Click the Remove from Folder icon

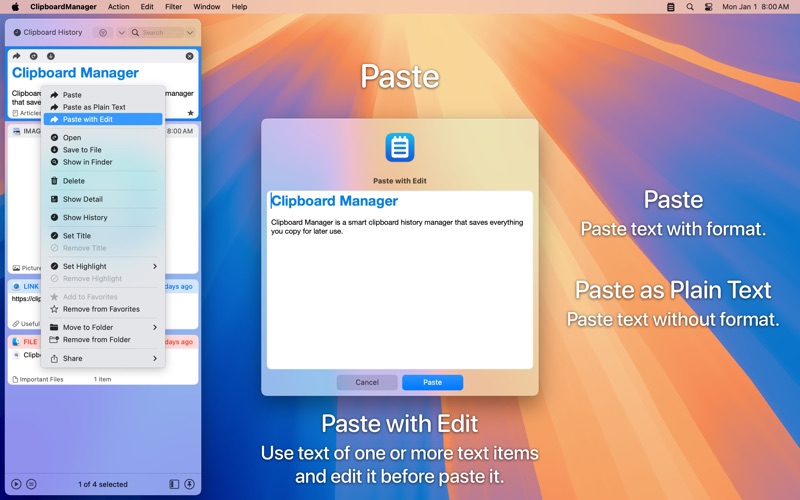(x=54, y=340)
